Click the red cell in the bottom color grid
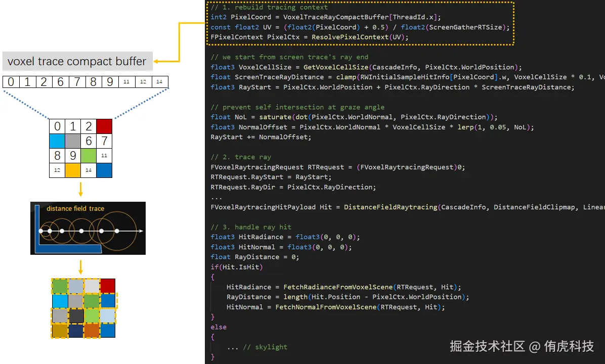 coord(108,286)
